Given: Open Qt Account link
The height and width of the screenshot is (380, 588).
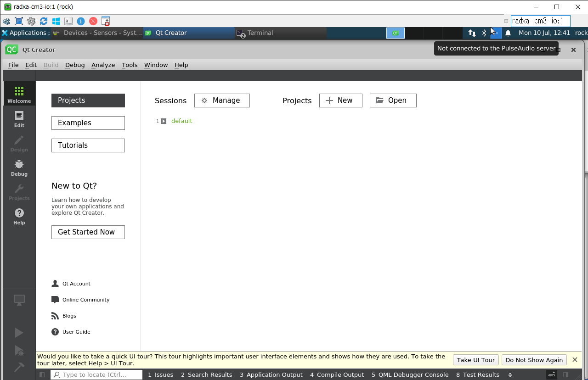Looking at the screenshot, I should 71,284.
